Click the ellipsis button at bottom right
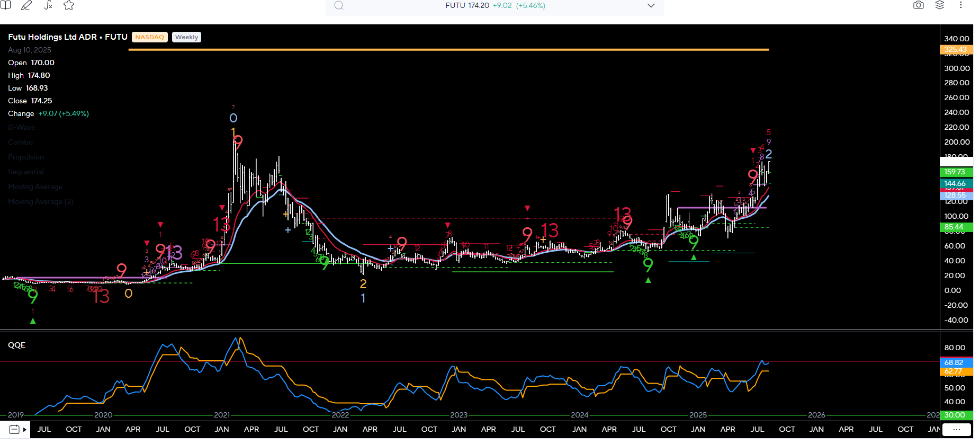The height and width of the screenshot is (444, 980). [x=956, y=430]
